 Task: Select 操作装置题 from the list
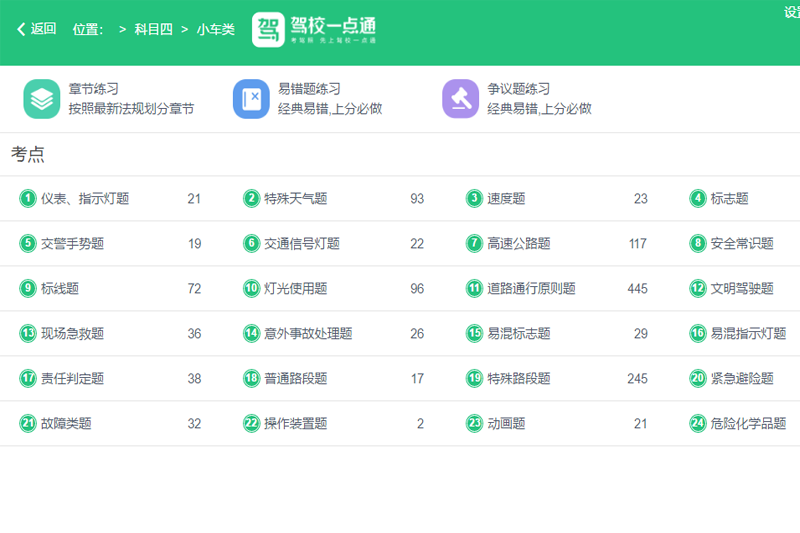(295, 424)
